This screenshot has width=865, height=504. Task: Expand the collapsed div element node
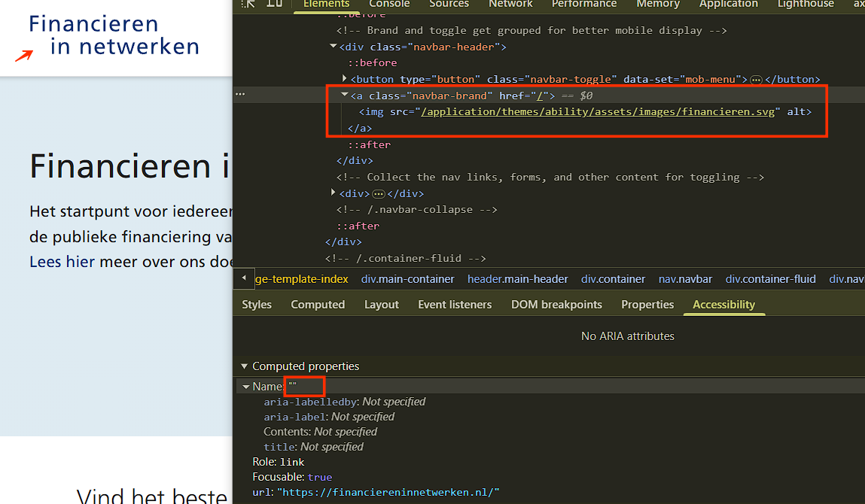point(334,193)
